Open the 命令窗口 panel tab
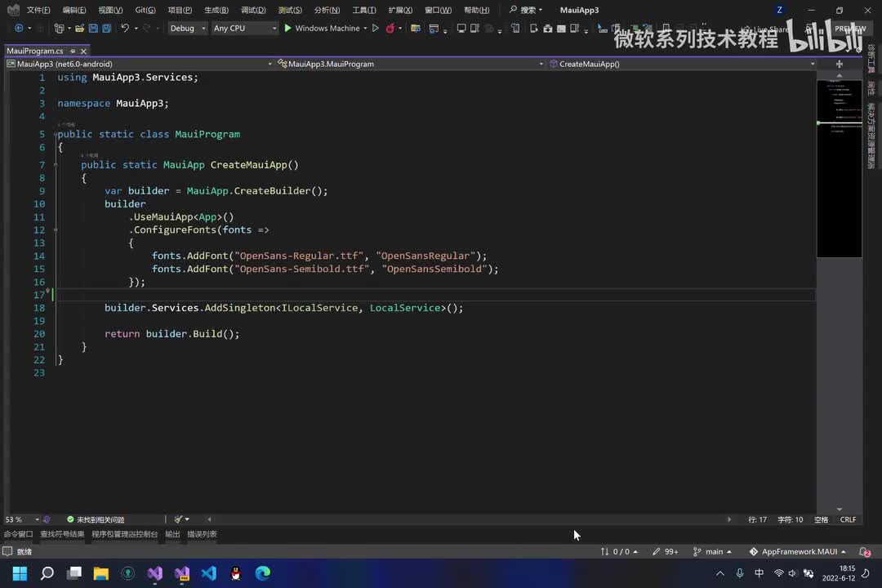 [19, 534]
